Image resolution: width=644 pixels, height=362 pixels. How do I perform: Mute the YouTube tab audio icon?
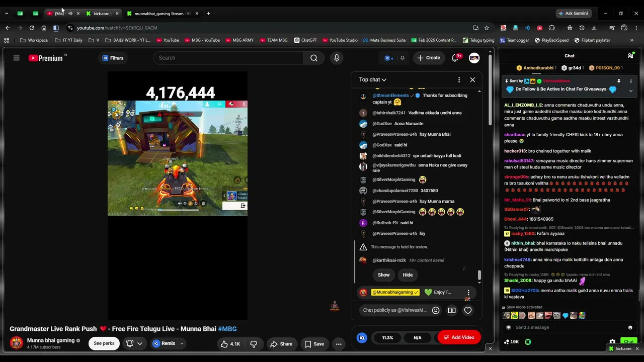[x=70, y=14]
